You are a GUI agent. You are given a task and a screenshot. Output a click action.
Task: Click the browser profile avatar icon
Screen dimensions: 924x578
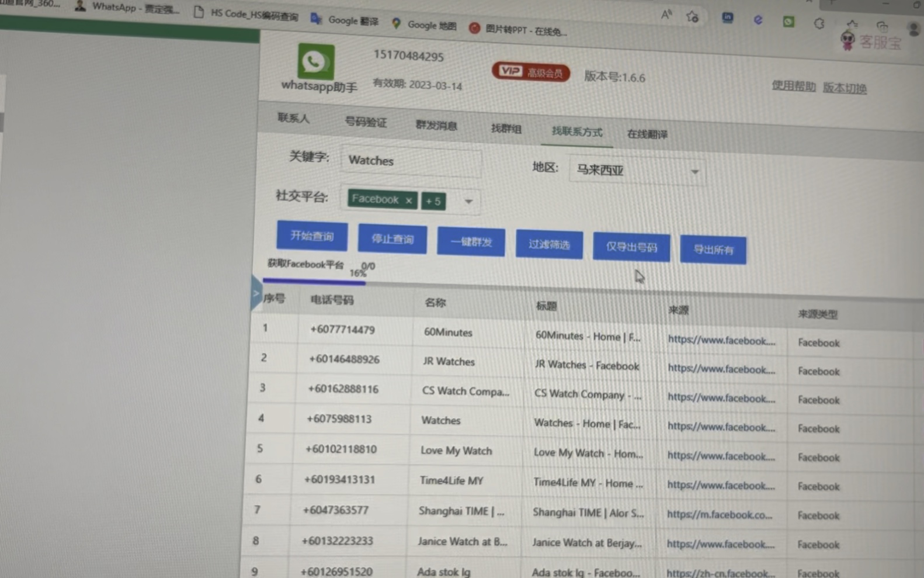tap(914, 29)
